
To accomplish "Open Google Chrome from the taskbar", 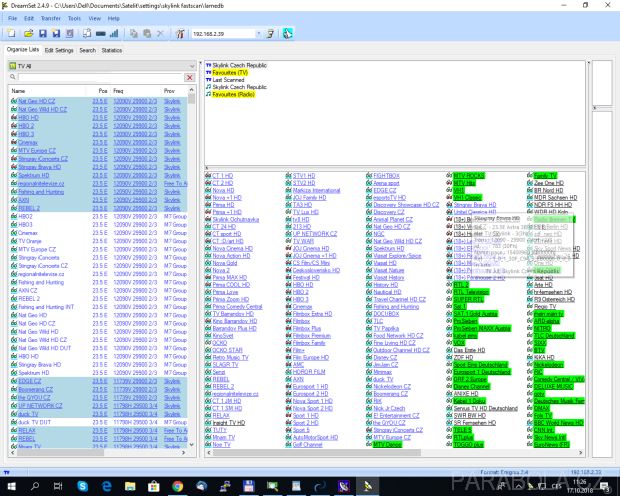I will coord(178,486).
